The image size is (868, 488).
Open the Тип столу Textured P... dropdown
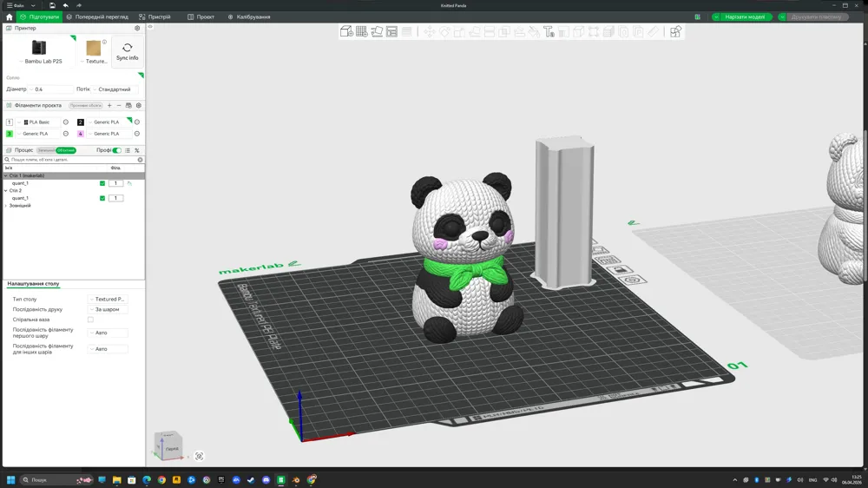coord(108,299)
